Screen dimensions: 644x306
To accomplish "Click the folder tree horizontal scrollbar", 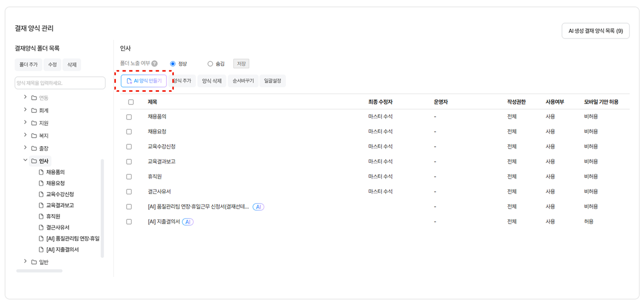I will 39,271.
